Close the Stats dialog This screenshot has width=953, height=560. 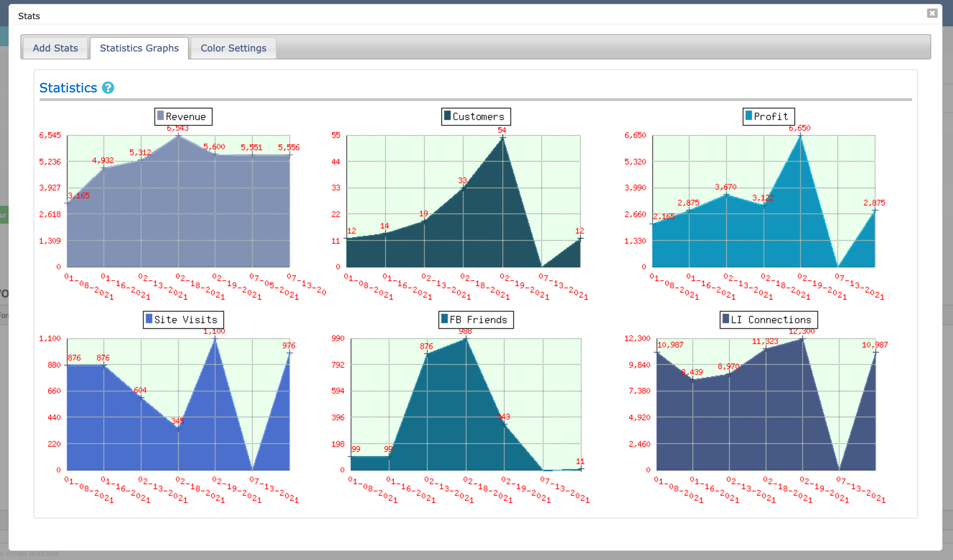coord(932,14)
